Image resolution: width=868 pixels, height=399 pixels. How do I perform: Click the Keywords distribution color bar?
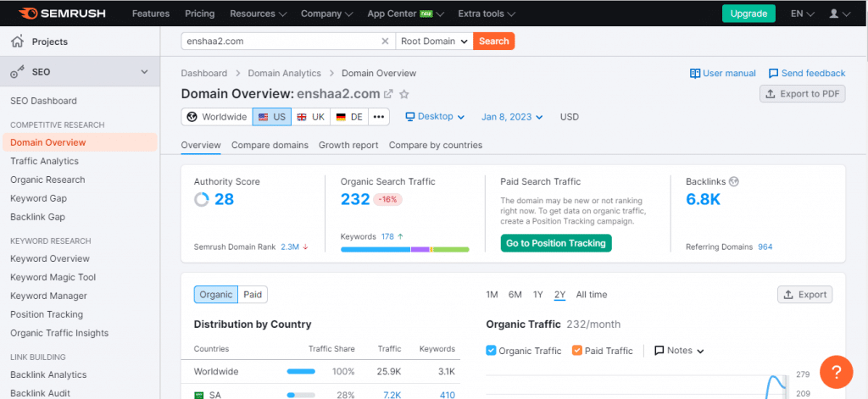pyautogui.click(x=404, y=250)
